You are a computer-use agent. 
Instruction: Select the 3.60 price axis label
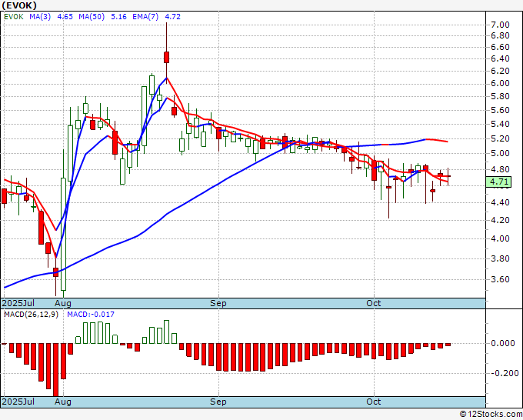500,279
